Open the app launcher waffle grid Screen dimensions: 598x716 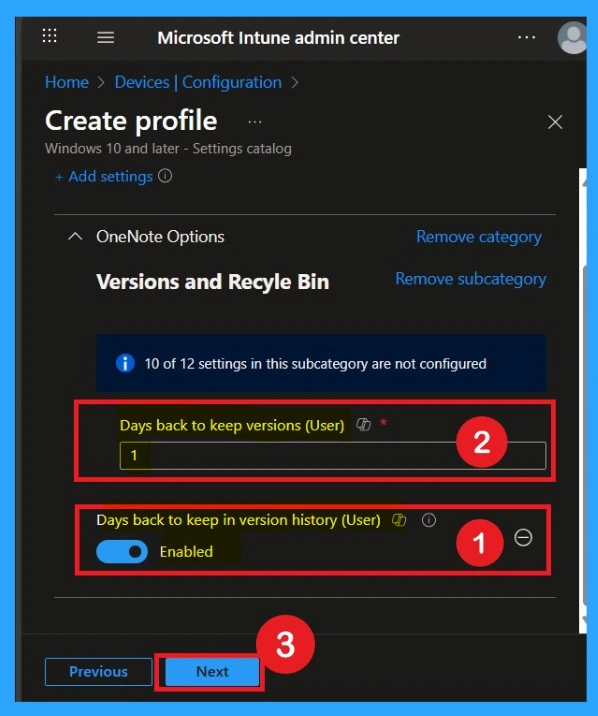[49, 36]
